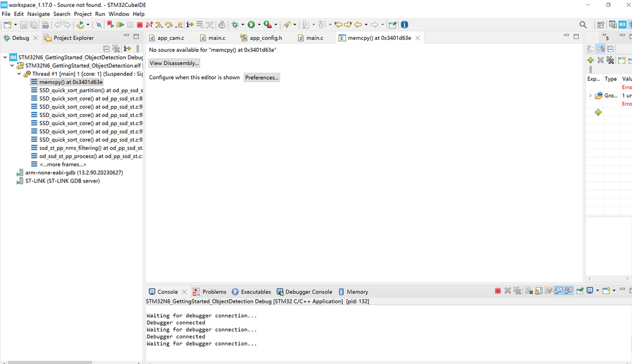The image size is (632, 364).
Task: Click the Clear Console icon
Action: [529, 291]
